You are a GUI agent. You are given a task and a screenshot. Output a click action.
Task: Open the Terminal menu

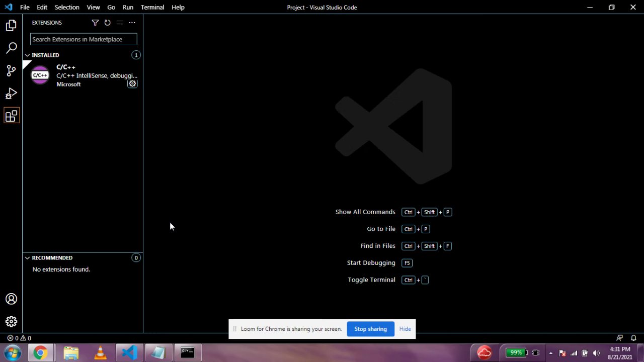(152, 7)
